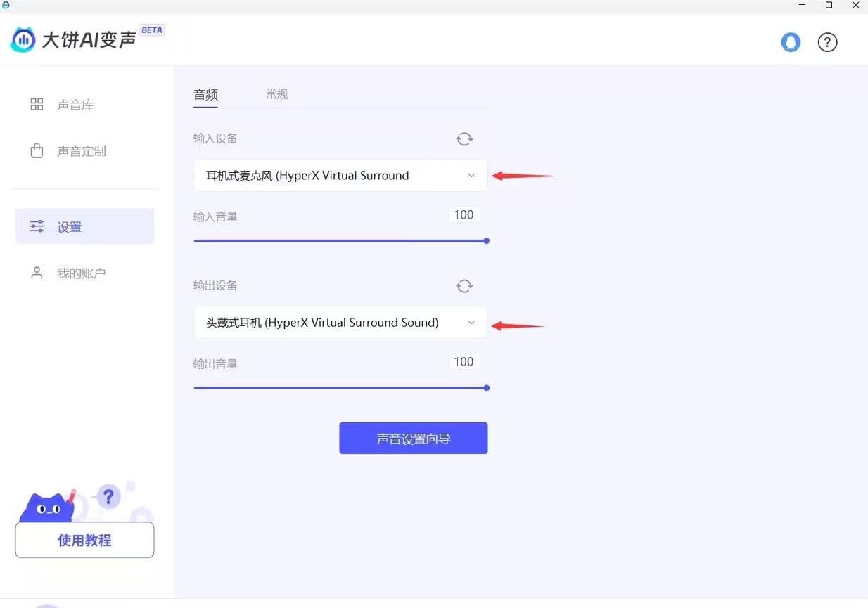Open 声音库 from the sidebar
The width and height of the screenshot is (868, 608).
click(75, 105)
